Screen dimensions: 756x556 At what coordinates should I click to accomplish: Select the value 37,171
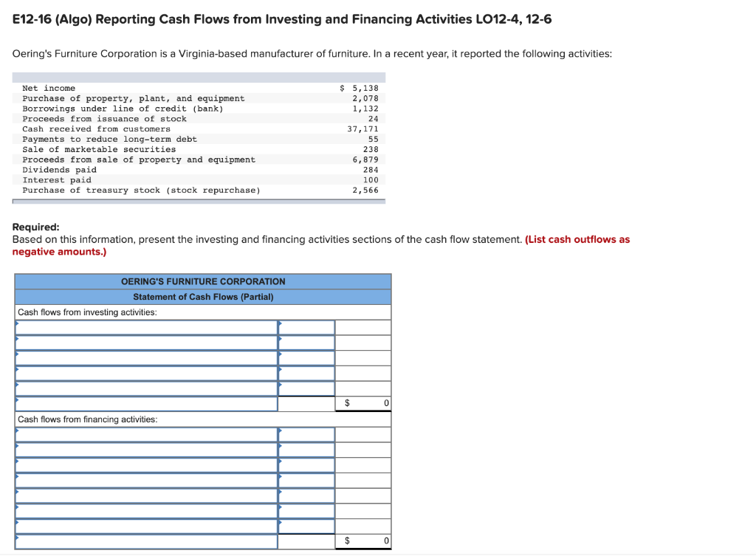(363, 128)
